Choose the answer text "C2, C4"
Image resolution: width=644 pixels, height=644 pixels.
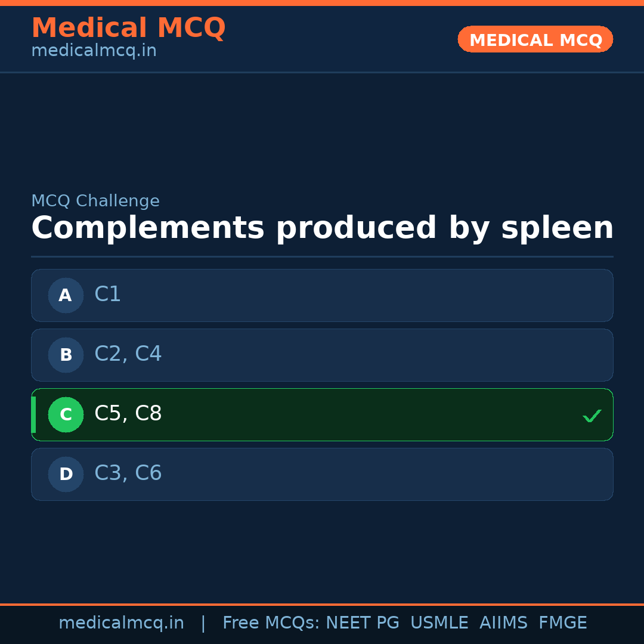pos(128,354)
